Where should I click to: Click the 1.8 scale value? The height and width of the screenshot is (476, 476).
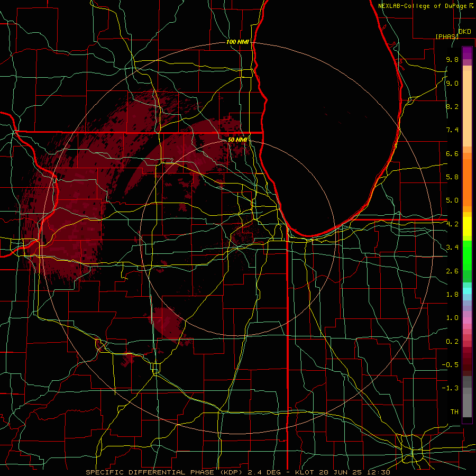452,295
